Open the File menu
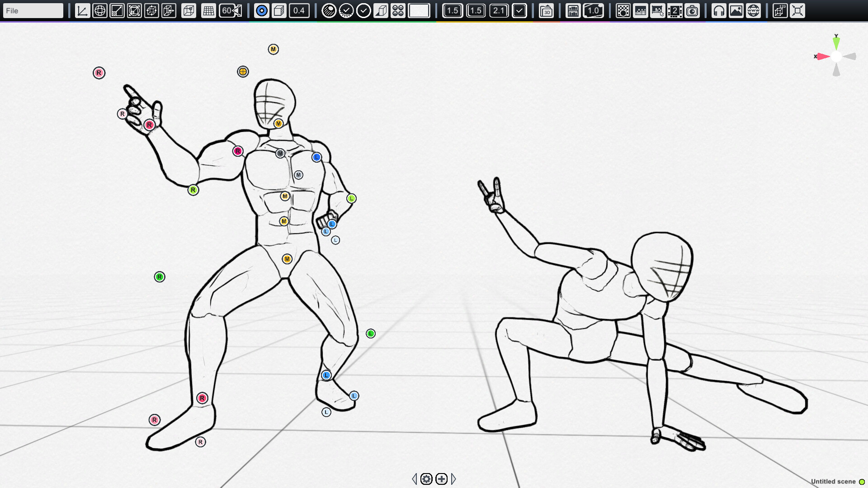Image resolution: width=868 pixels, height=488 pixels. click(x=33, y=9)
